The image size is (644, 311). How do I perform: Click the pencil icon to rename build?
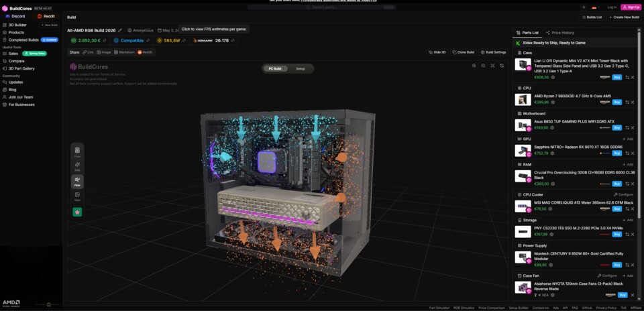pyautogui.click(x=120, y=30)
